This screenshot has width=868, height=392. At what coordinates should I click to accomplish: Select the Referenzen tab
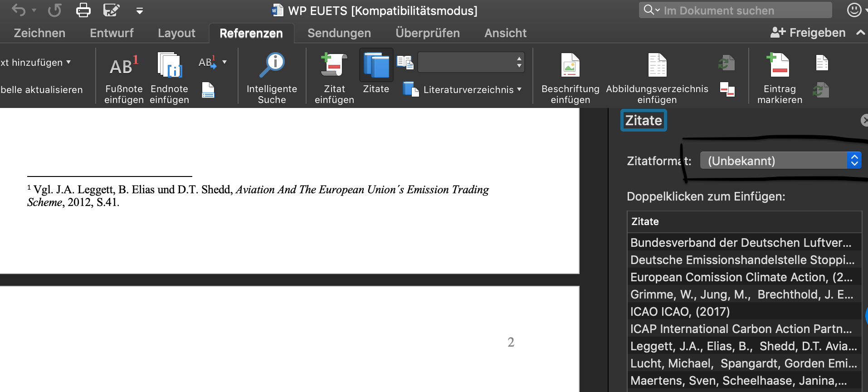point(251,33)
